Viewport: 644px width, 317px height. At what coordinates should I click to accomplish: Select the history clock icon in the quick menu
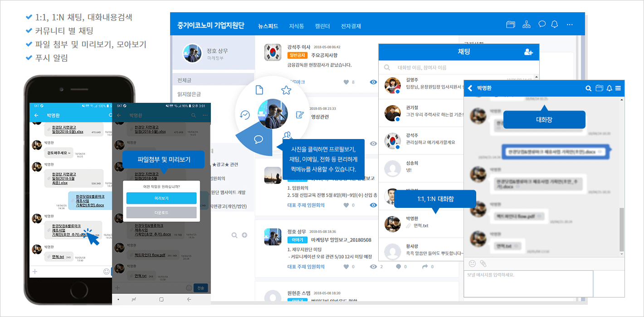[x=244, y=115]
